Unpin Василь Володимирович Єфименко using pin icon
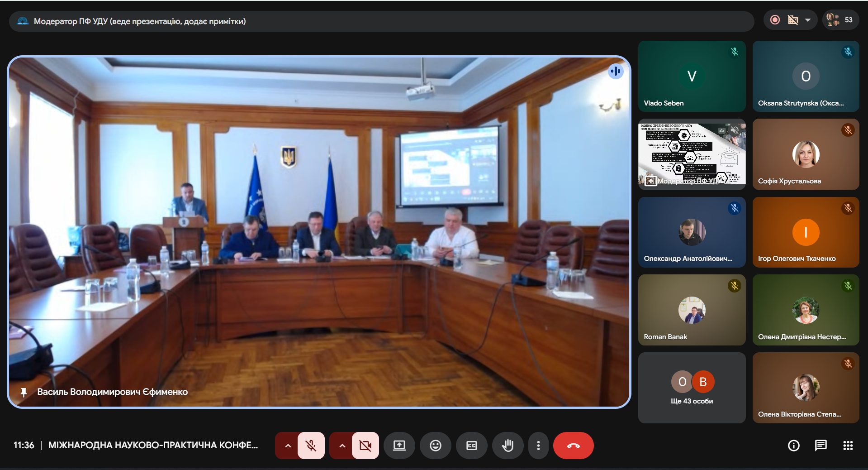 click(x=24, y=392)
